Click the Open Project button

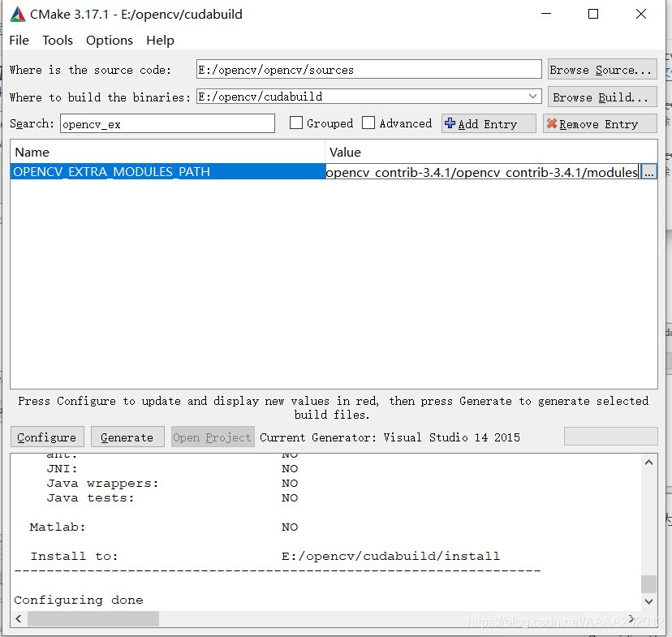pyautogui.click(x=213, y=437)
